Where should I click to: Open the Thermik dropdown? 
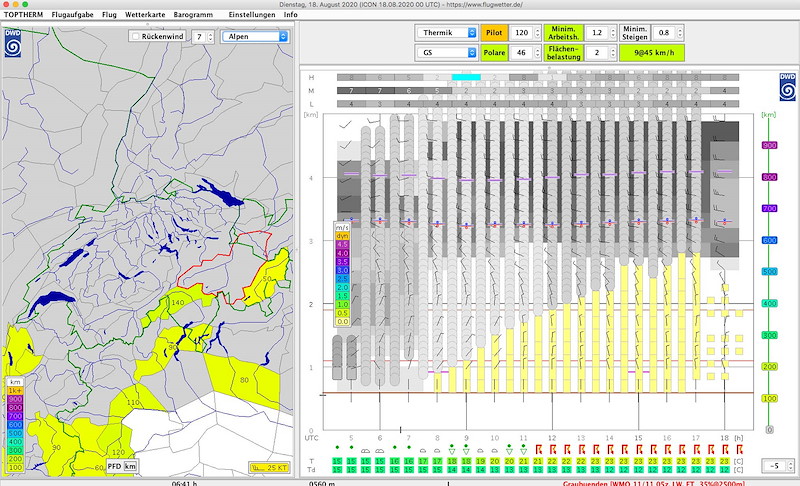[446, 33]
